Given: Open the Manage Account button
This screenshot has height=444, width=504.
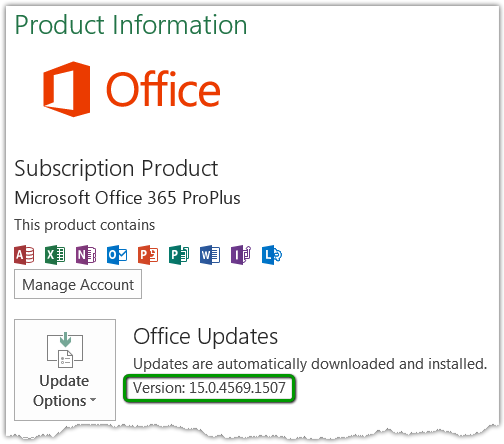Looking at the screenshot, I should pos(78,284).
